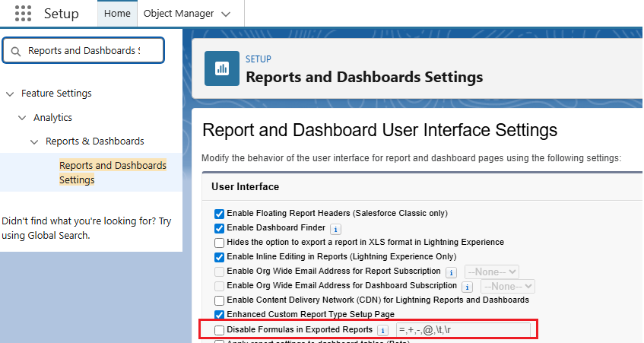Click the Reports & Dashboards tree label
644x343 pixels.
click(95, 141)
